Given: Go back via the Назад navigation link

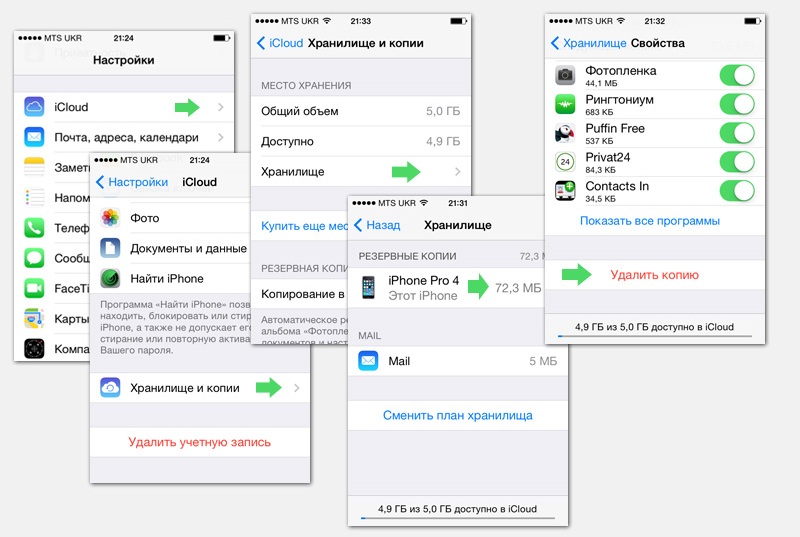Looking at the screenshot, I should (377, 225).
